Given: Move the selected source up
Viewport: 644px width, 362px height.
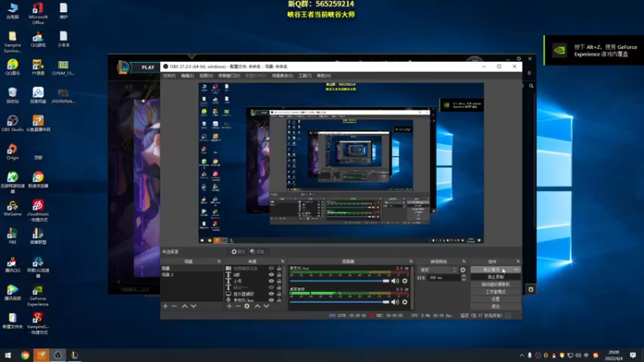Looking at the screenshot, I should (x=257, y=306).
